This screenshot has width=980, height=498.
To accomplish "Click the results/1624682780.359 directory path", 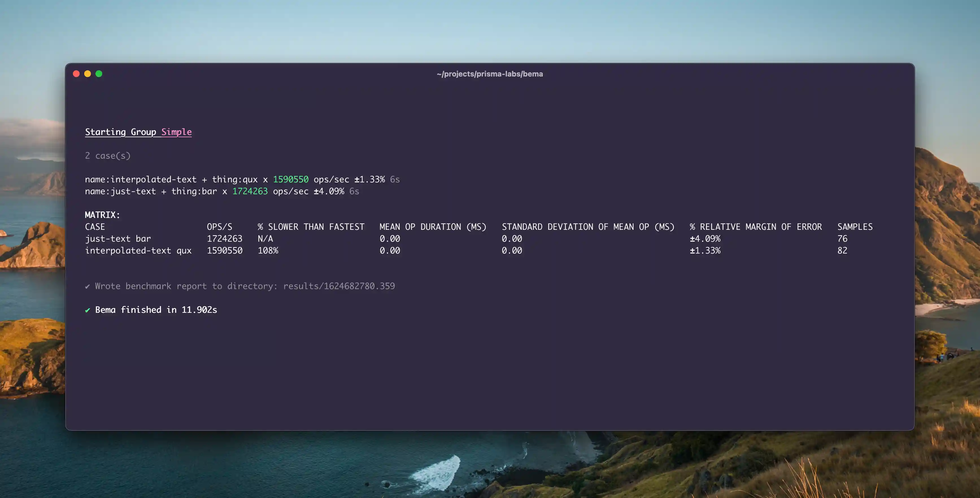I will tap(339, 286).
